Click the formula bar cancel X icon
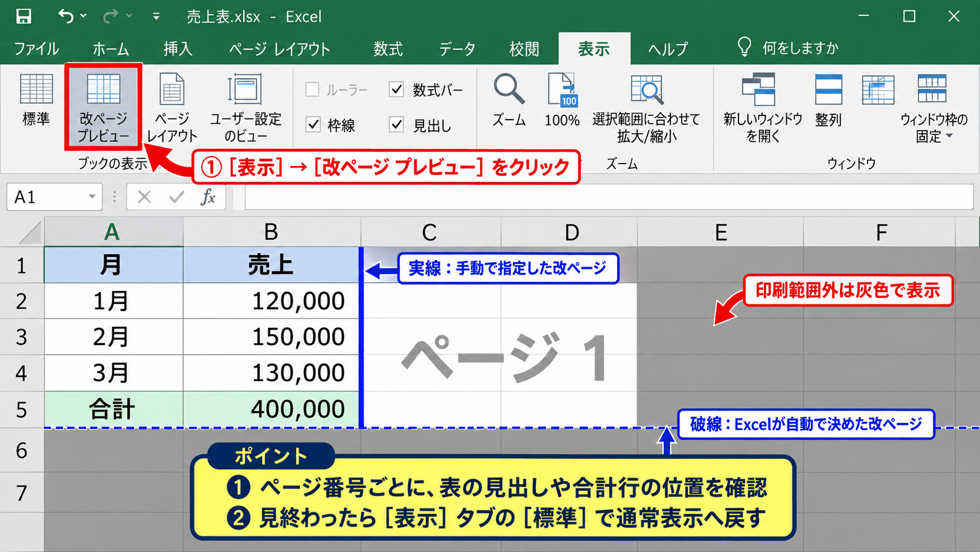The height and width of the screenshot is (552, 980). coord(144,197)
